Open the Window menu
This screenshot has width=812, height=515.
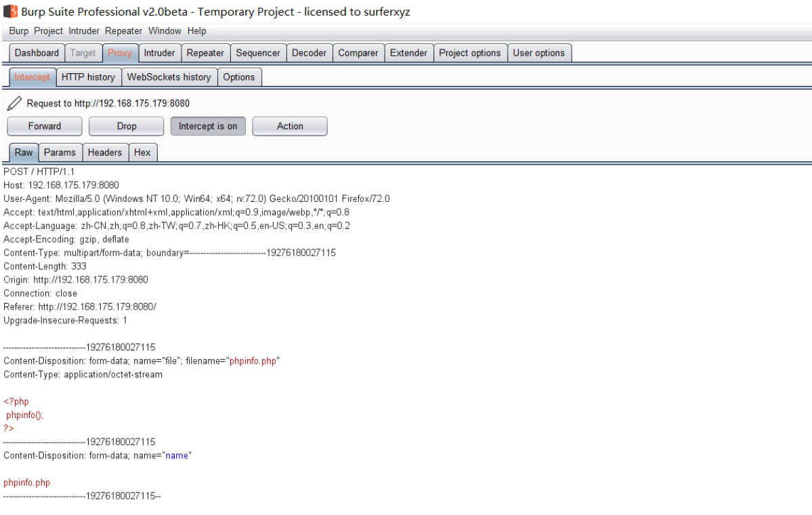point(165,31)
